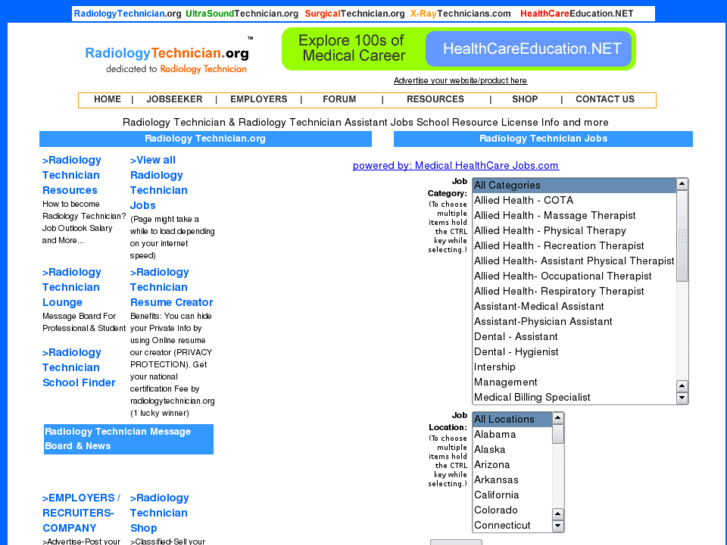Screen dimensions: 727x545
Task: Visit UltraSoundTechnician.org from the top bar
Action: point(242,13)
